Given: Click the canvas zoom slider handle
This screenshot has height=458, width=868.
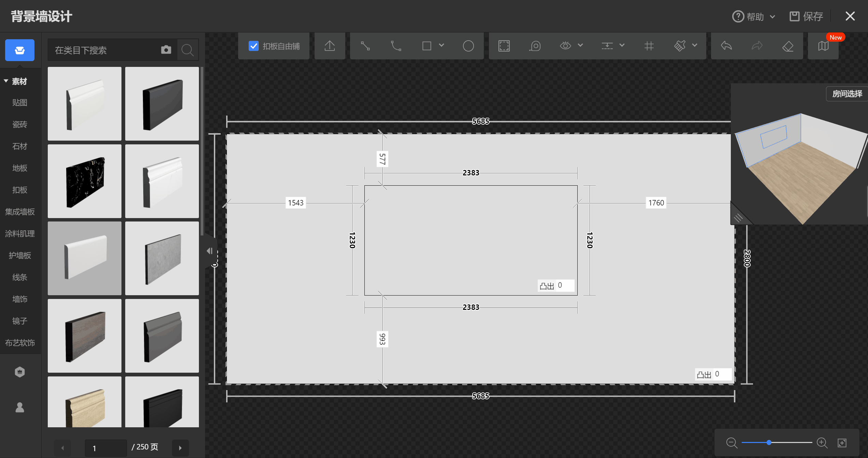Looking at the screenshot, I should (x=769, y=443).
